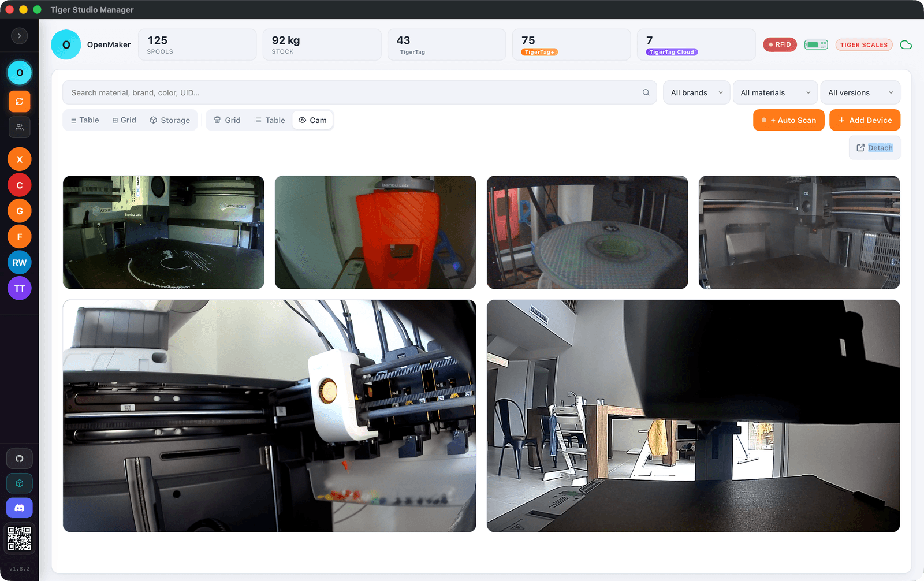Open camera feed showing orange printed object
Image resolution: width=924 pixels, height=581 pixels.
(375, 232)
